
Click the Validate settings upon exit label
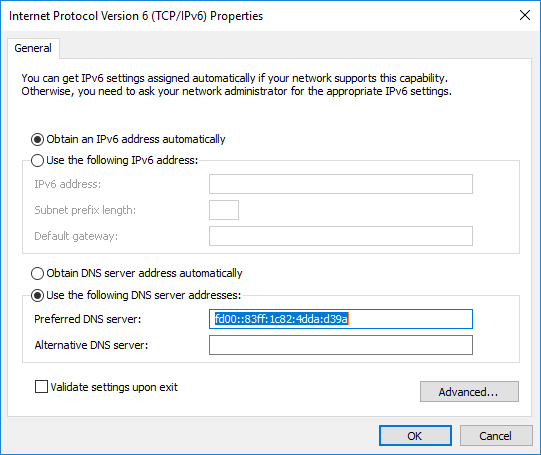114,387
